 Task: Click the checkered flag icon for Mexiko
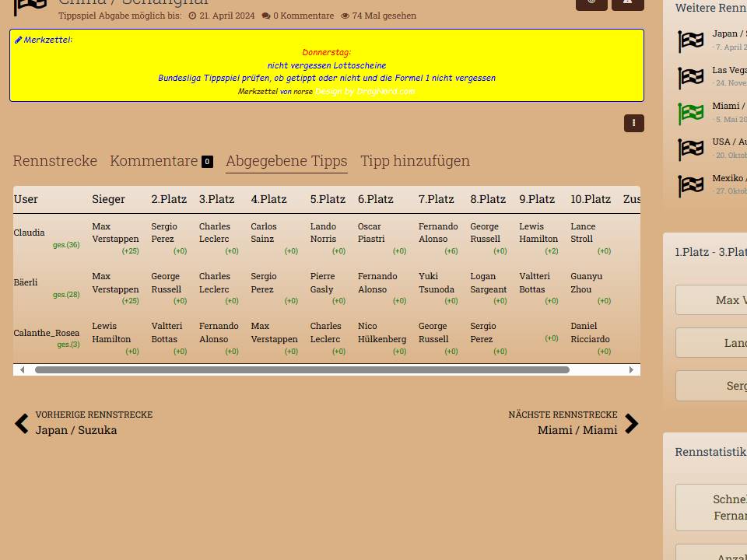(690, 185)
